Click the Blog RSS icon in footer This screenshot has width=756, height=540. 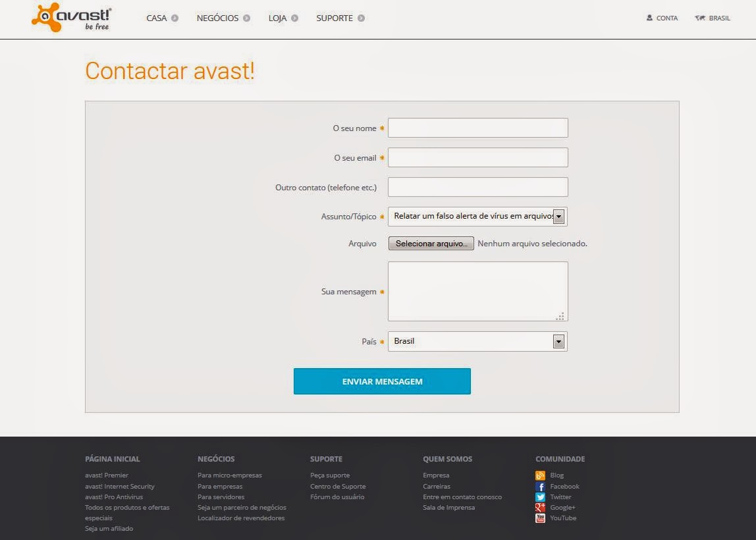pos(541,476)
